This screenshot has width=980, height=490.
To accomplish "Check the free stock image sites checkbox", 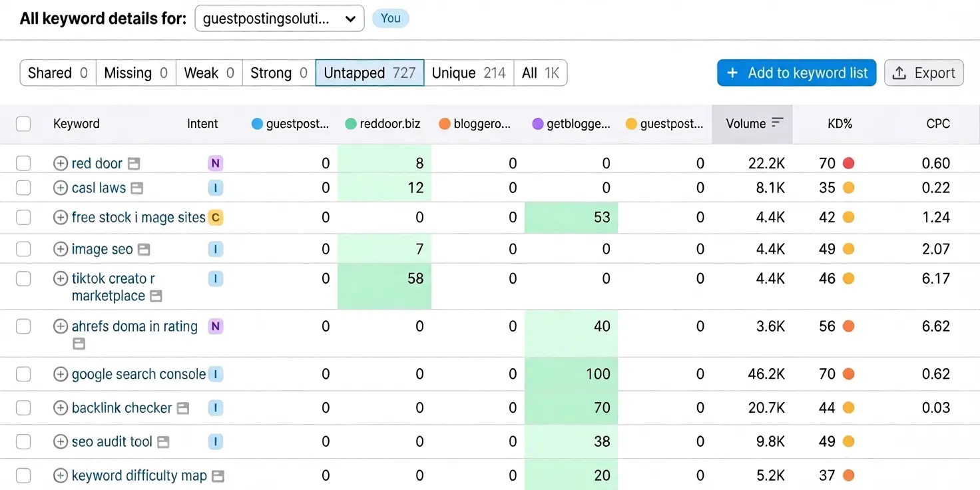I will pos(23,217).
